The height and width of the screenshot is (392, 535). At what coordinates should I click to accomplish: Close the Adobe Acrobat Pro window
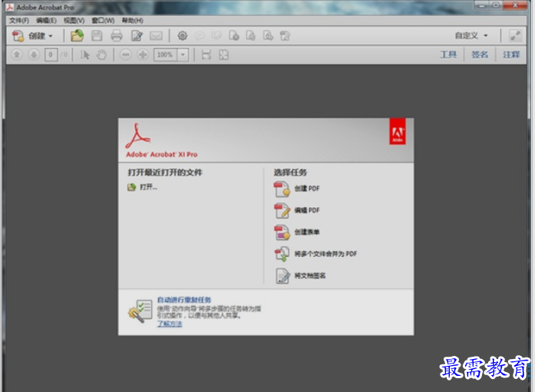click(515, 5)
